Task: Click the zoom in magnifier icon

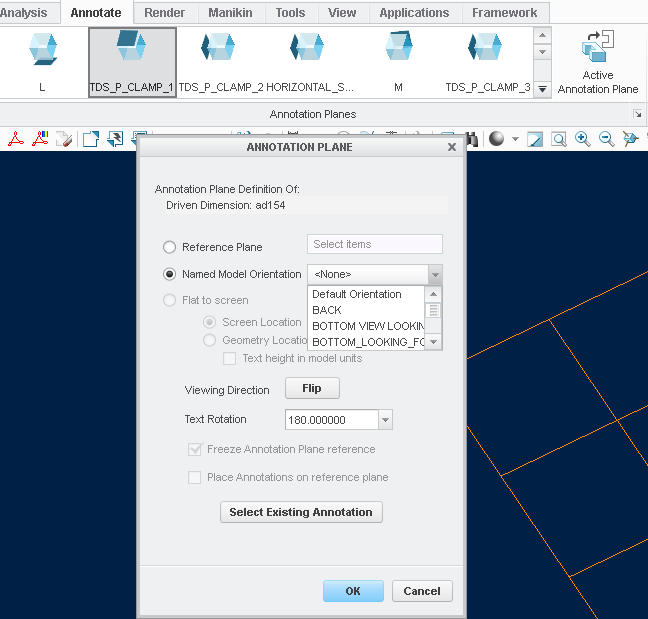Action: pyautogui.click(x=583, y=139)
